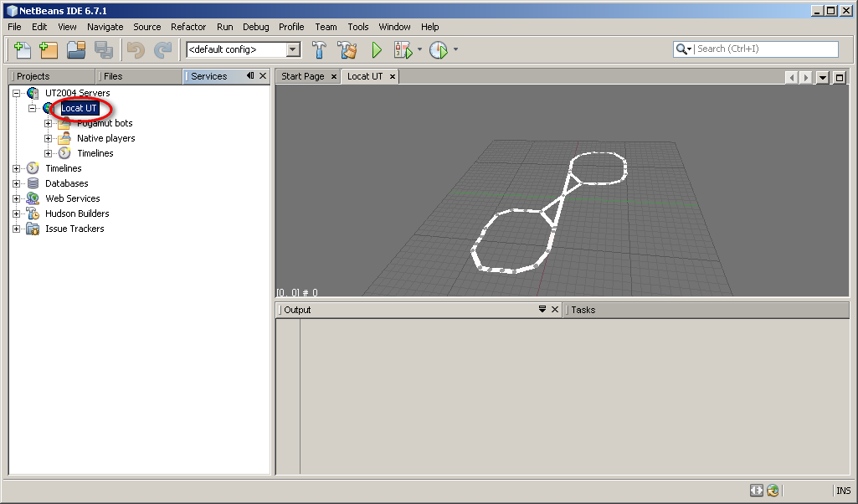Screen dimensions: 858x504
Task: Open the Refactor menu
Action: tap(188, 27)
